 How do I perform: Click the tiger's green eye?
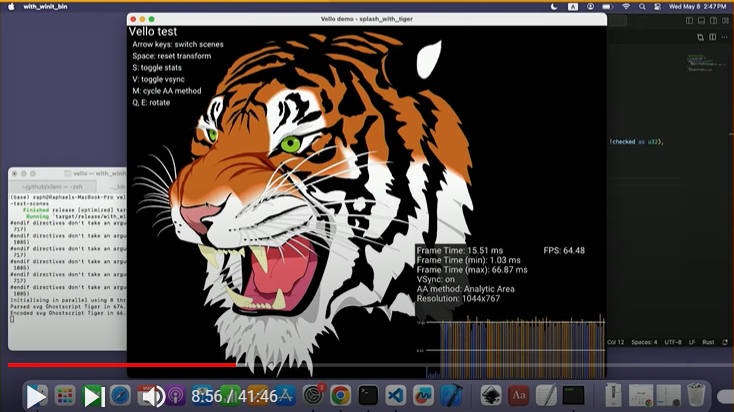[x=291, y=144]
